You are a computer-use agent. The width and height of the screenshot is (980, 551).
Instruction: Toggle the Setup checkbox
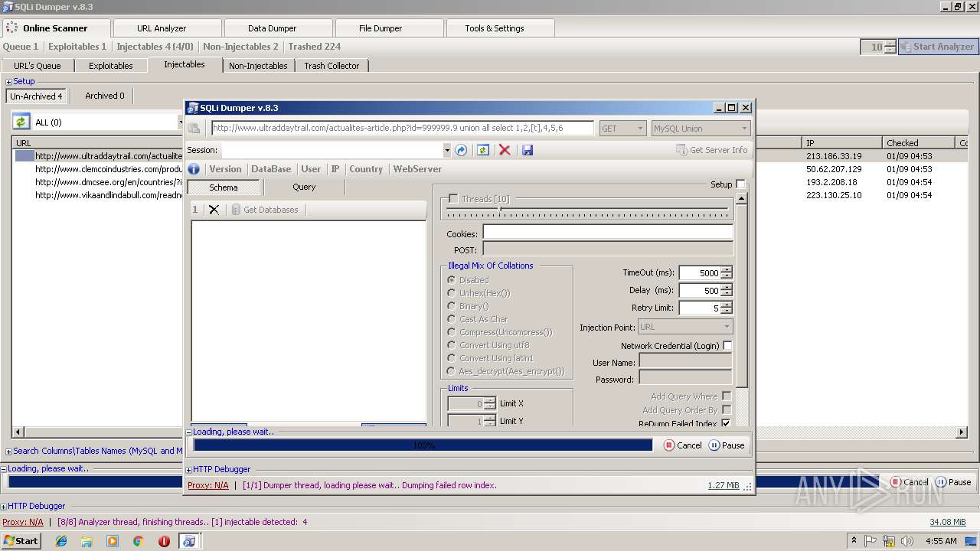coord(740,184)
